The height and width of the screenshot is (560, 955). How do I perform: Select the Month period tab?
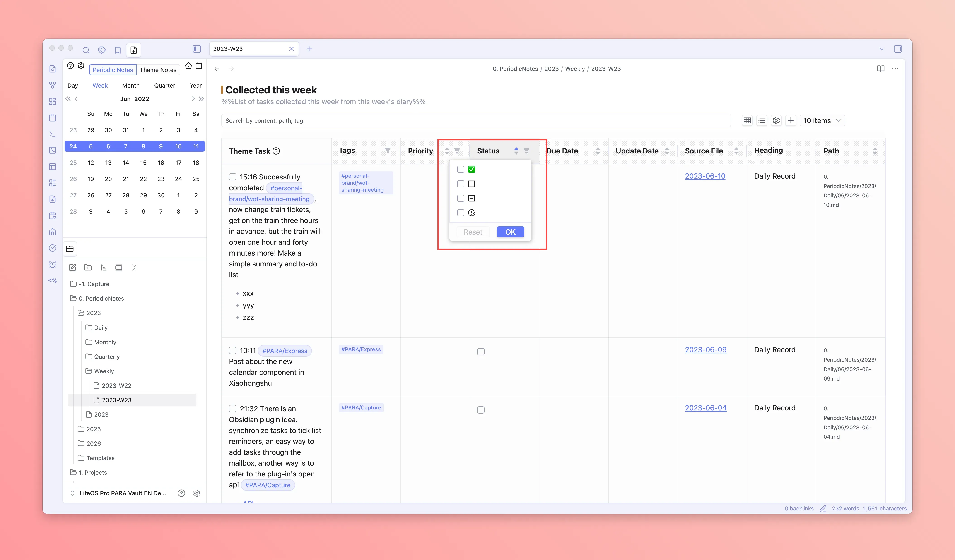click(131, 86)
